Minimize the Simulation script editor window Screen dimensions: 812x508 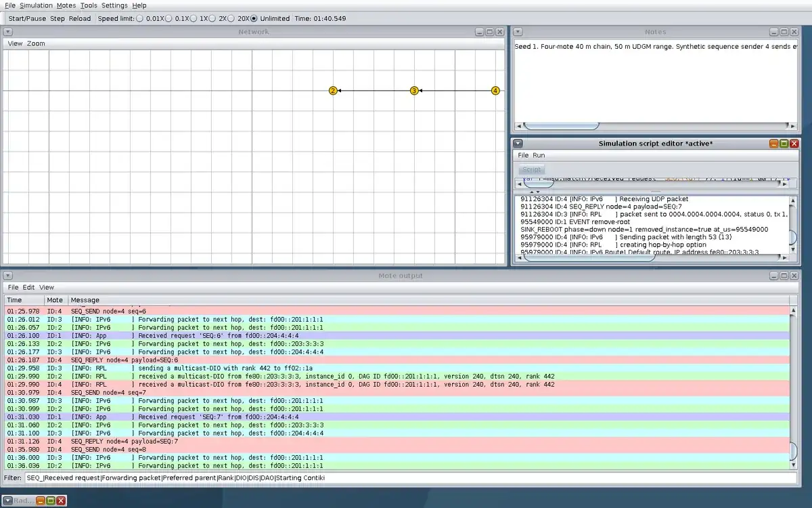coord(773,143)
